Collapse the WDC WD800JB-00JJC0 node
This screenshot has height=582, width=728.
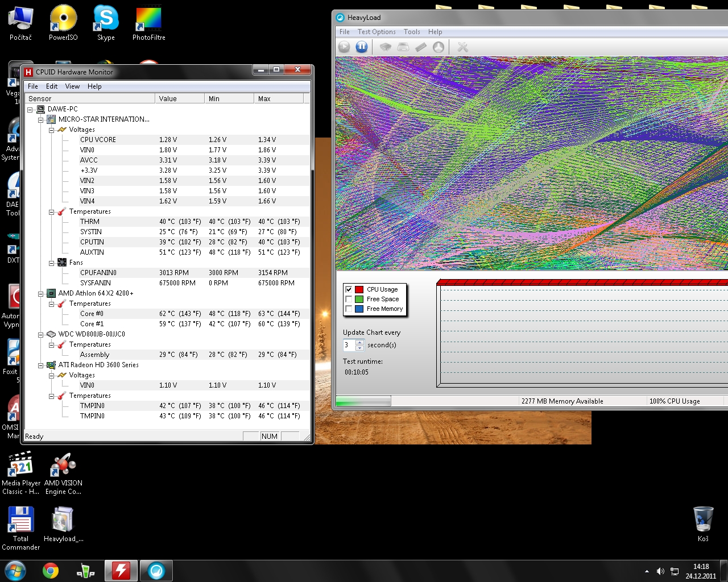click(41, 334)
